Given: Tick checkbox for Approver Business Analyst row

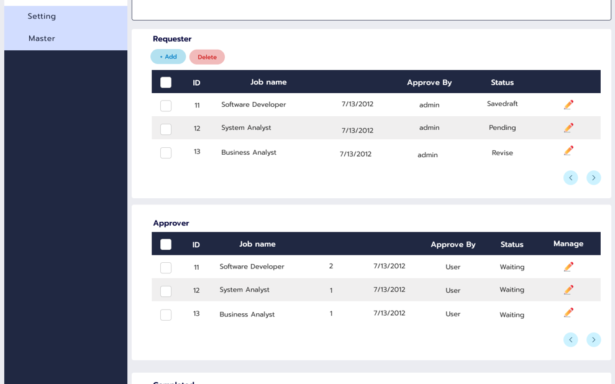Looking at the screenshot, I should [166, 315].
